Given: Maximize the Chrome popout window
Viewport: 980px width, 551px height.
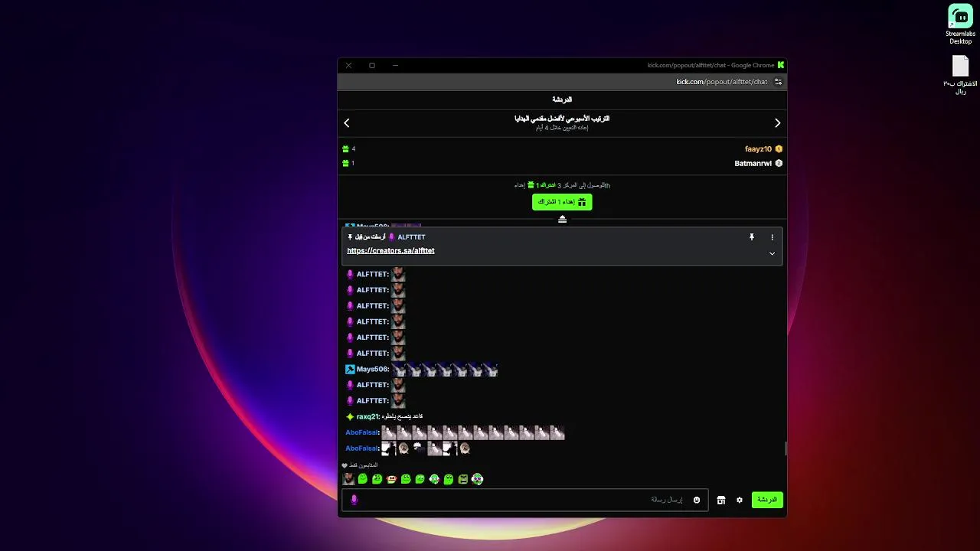Looking at the screenshot, I should tap(372, 65).
